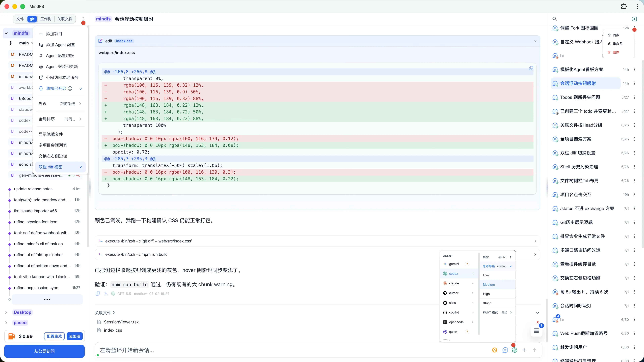The width and height of the screenshot is (644, 362).
Task: Expand the Desktop project
Action: tap(6, 312)
